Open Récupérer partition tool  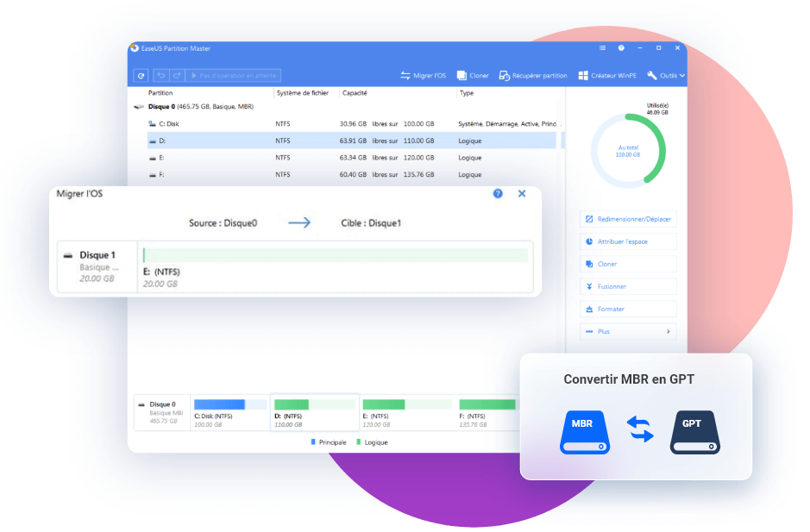533,76
